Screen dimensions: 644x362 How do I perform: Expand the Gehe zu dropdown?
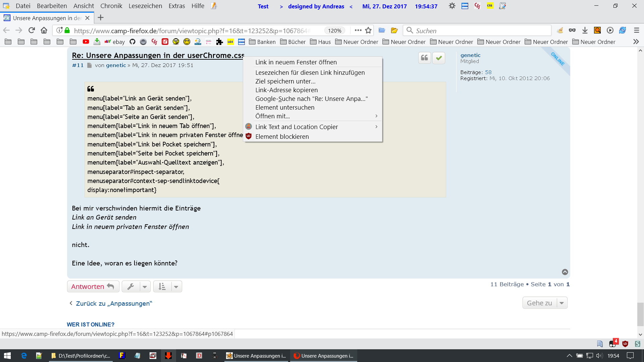pos(561,303)
